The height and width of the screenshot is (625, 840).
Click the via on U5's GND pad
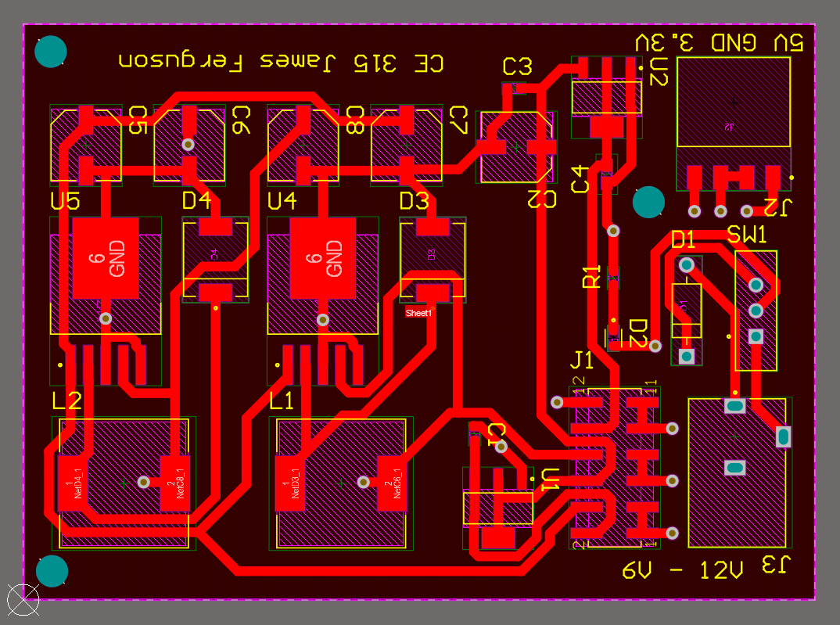point(106,318)
